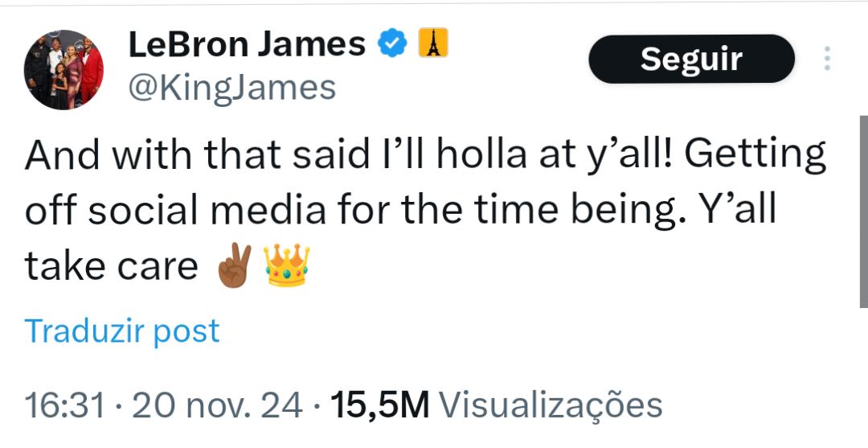Click the 20 nov. 24 post date
This screenshot has width=868, height=448.
tap(217, 405)
